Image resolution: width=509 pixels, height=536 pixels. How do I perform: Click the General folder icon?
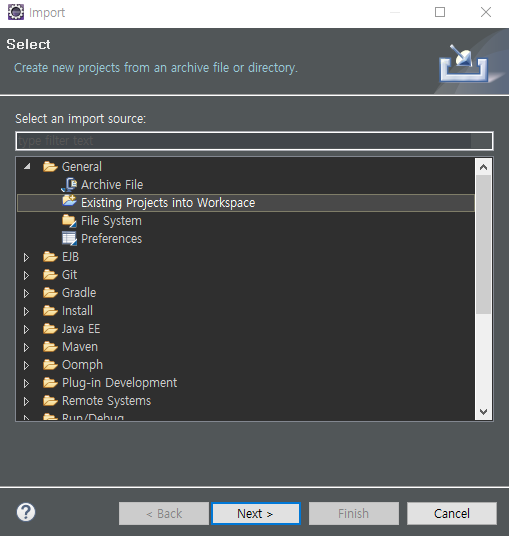[50, 167]
